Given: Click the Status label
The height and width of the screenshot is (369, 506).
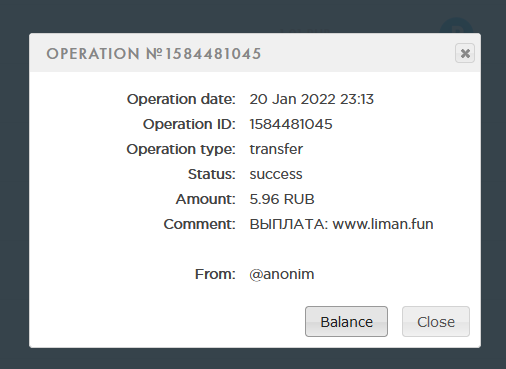Looking at the screenshot, I should [212, 174].
